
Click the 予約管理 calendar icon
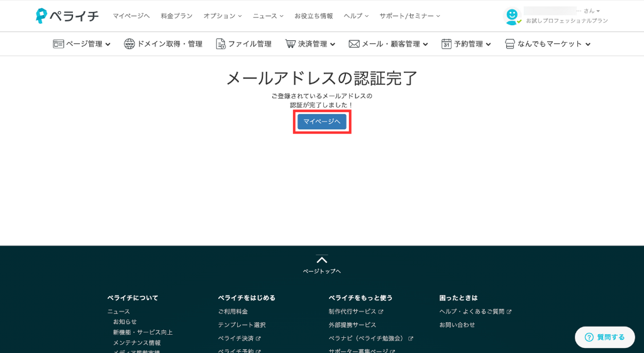click(x=446, y=44)
